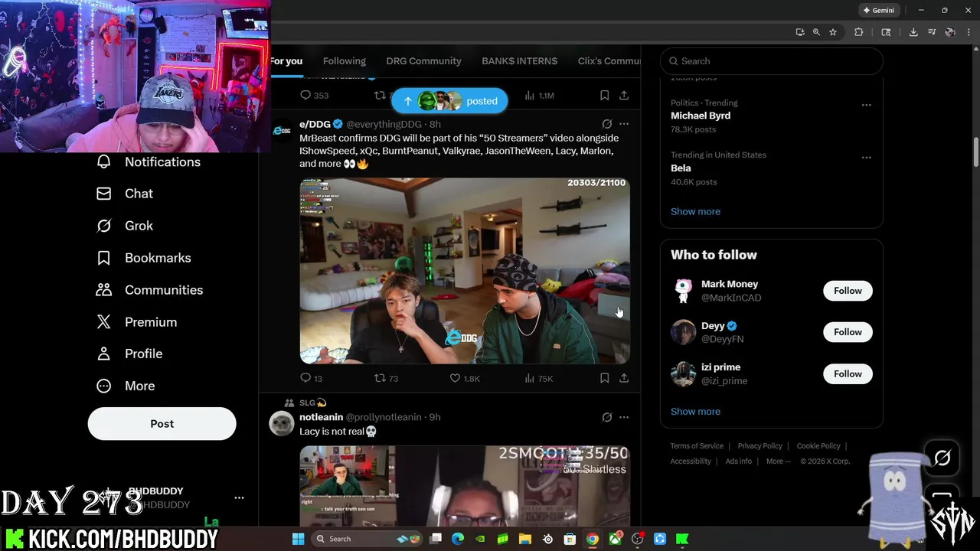Open the Windows Start menu
The height and width of the screenshot is (551, 980).
pos(298,539)
